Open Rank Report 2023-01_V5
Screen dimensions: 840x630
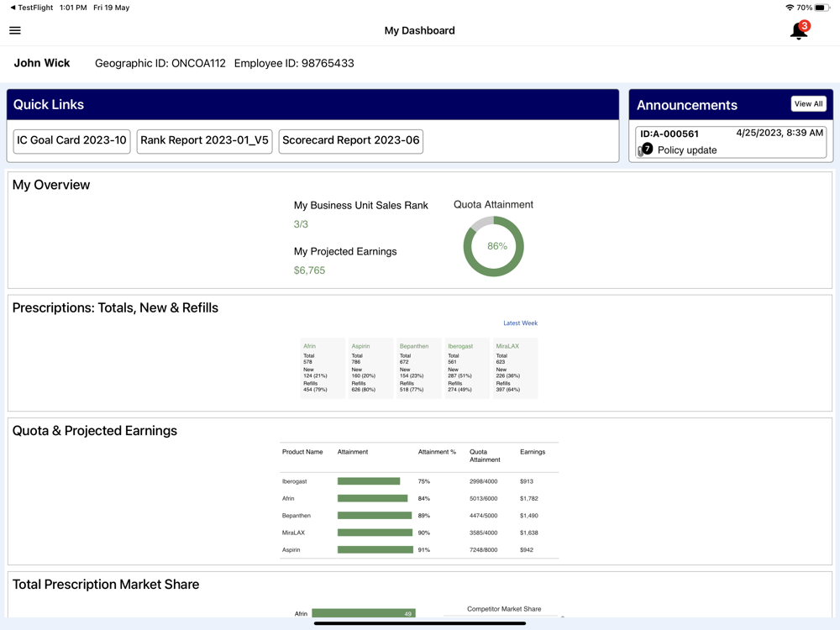tap(204, 141)
